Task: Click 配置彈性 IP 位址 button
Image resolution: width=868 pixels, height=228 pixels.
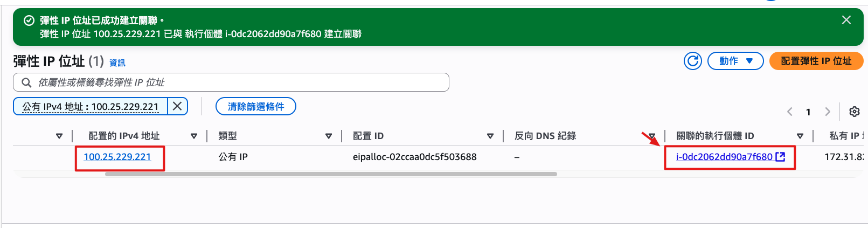Action: pos(816,61)
